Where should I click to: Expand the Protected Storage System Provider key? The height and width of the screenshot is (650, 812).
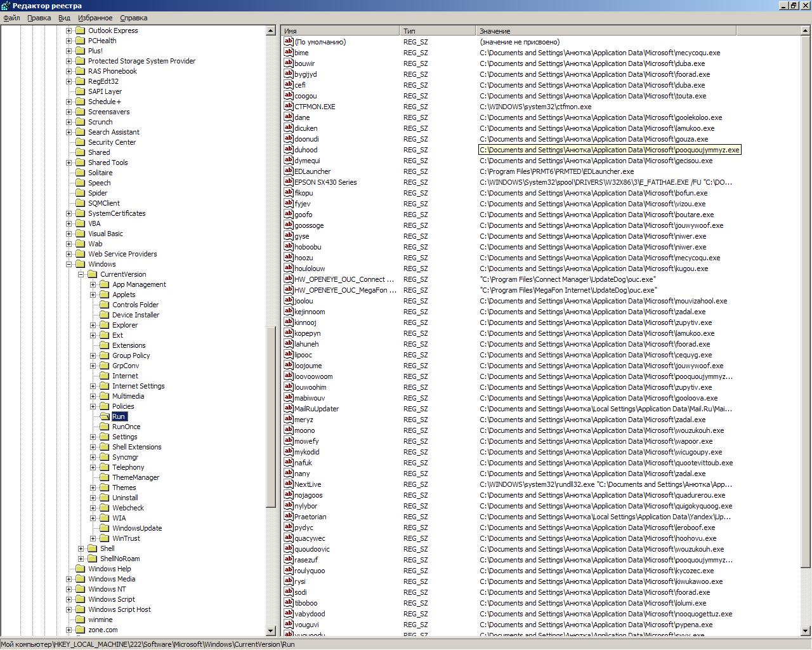point(69,61)
